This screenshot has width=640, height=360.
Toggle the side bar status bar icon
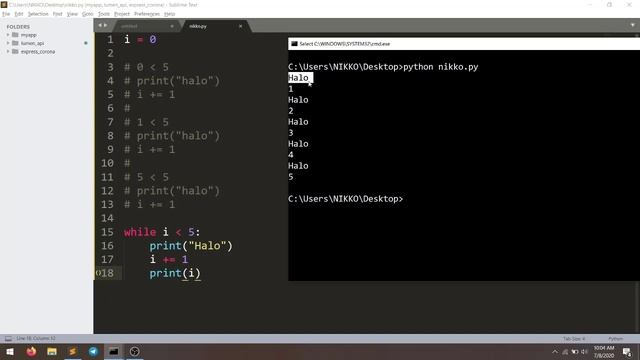point(8,338)
